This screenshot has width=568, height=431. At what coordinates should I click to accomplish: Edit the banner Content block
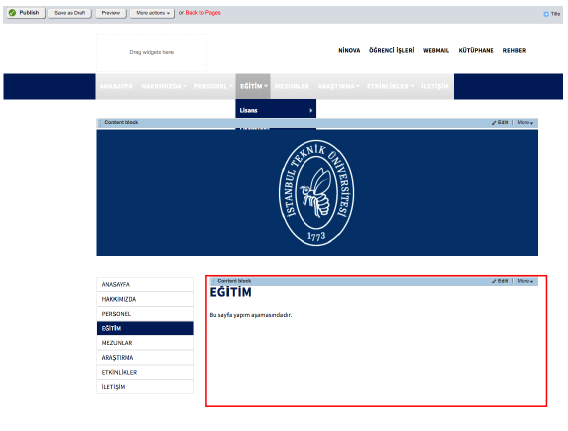click(x=500, y=122)
